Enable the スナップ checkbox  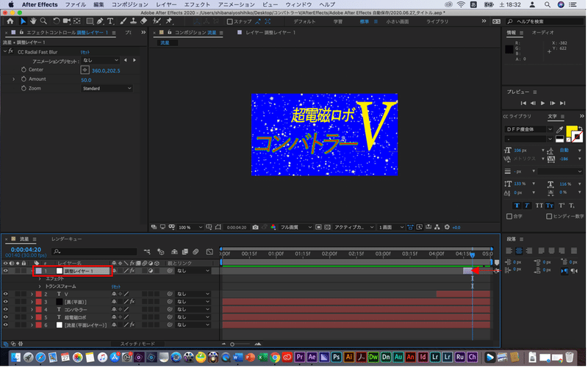(x=230, y=22)
